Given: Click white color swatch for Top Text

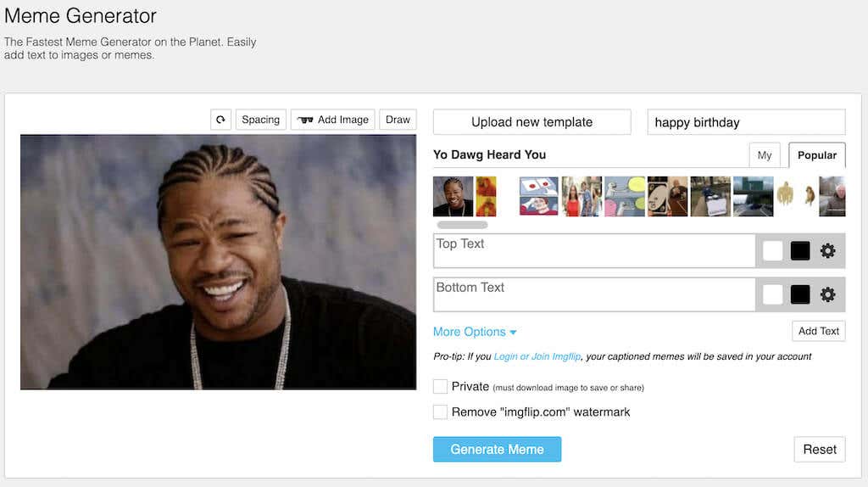Looking at the screenshot, I should point(773,251).
